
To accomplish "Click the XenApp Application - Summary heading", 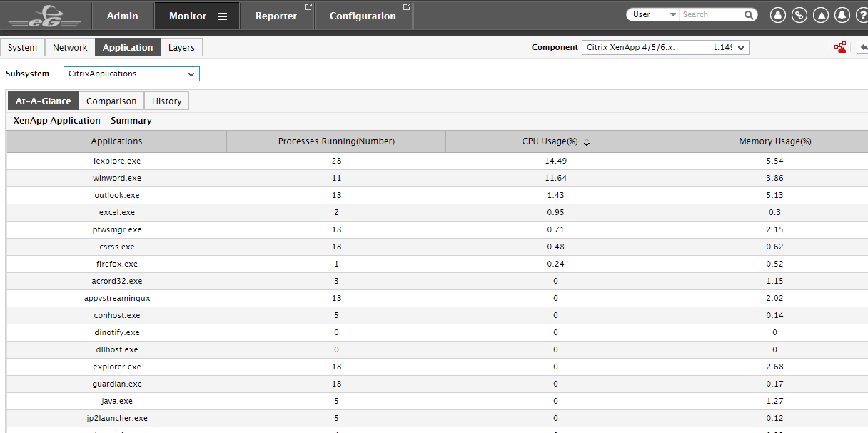I will (x=83, y=121).
